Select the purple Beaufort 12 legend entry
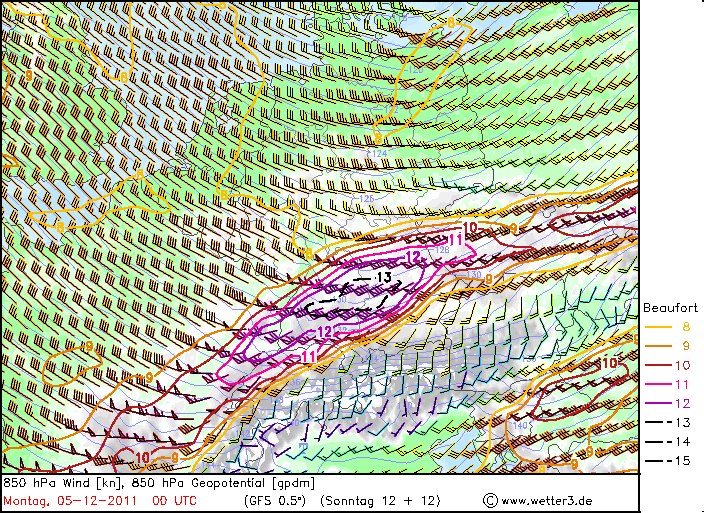This screenshot has width=704, height=513. point(668,403)
